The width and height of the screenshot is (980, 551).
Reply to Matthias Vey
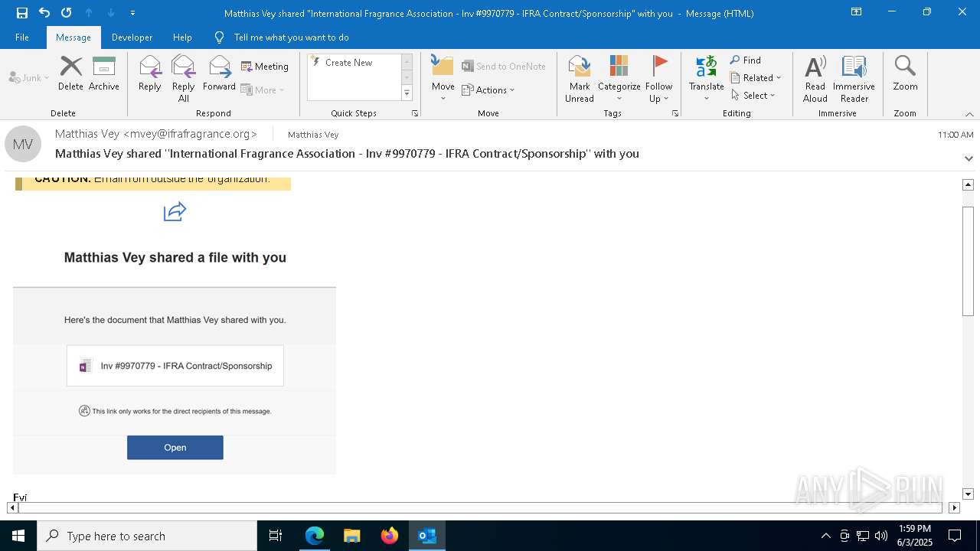coord(150,73)
